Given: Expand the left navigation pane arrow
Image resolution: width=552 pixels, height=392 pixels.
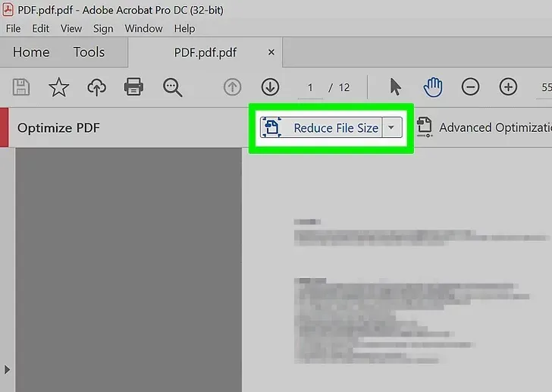Looking at the screenshot, I should click(x=7, y=369).
